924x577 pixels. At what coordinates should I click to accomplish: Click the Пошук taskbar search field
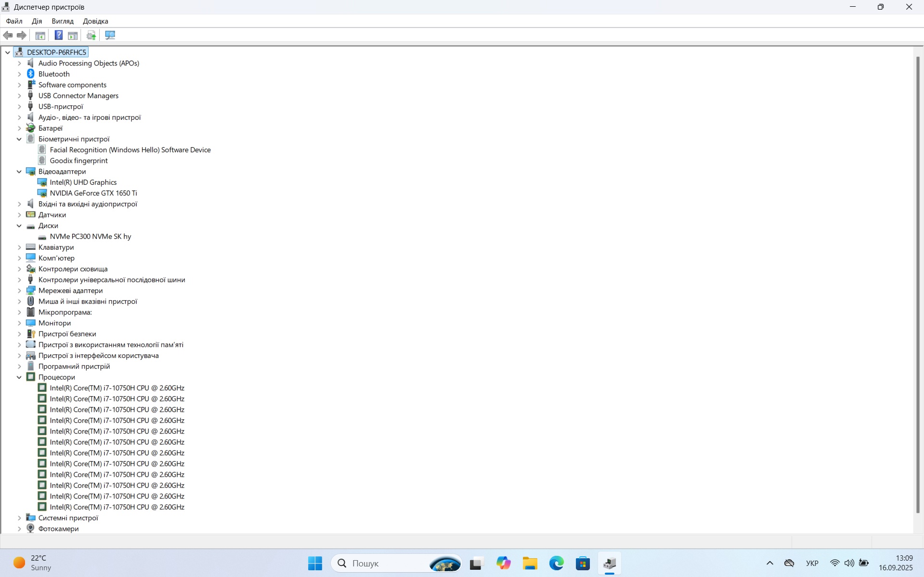[x=396, y=563]
